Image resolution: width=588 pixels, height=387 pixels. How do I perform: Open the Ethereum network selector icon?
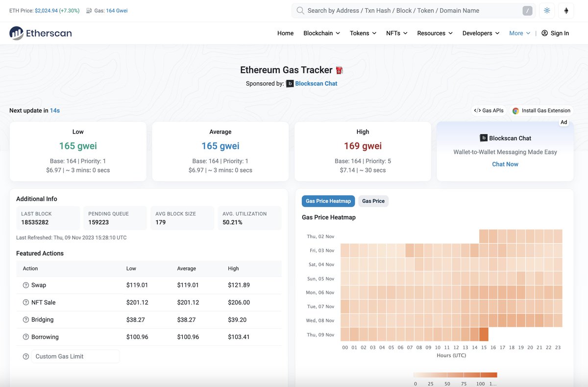point(566,11)
